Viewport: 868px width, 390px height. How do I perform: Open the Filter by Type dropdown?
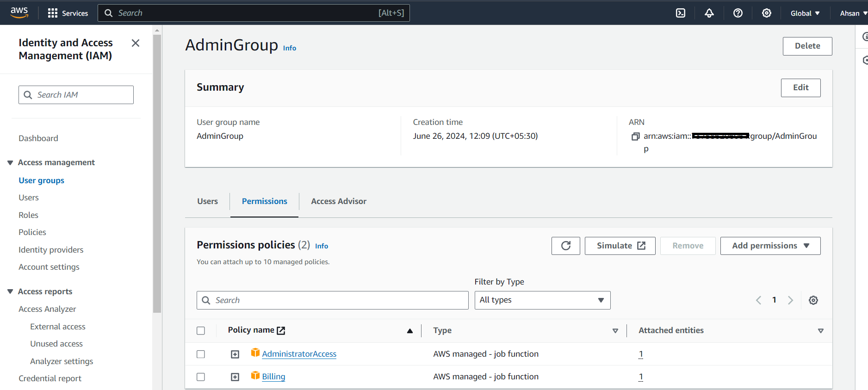(x=542, y=300)
